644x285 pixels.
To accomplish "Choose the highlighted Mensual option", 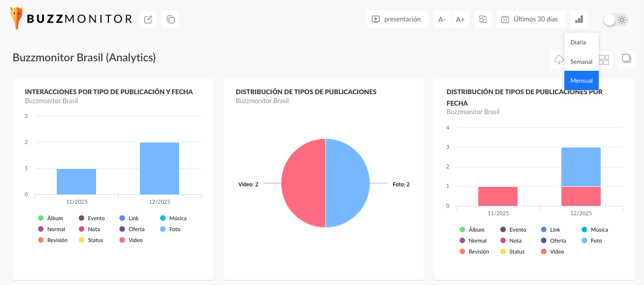I will [x=581, y=81].
